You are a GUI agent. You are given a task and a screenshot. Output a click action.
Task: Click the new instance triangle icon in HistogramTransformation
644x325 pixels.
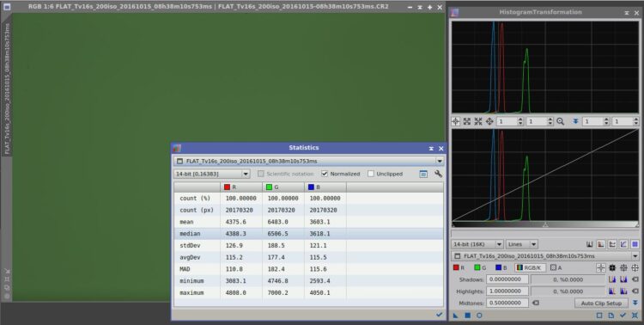point(456,316)
